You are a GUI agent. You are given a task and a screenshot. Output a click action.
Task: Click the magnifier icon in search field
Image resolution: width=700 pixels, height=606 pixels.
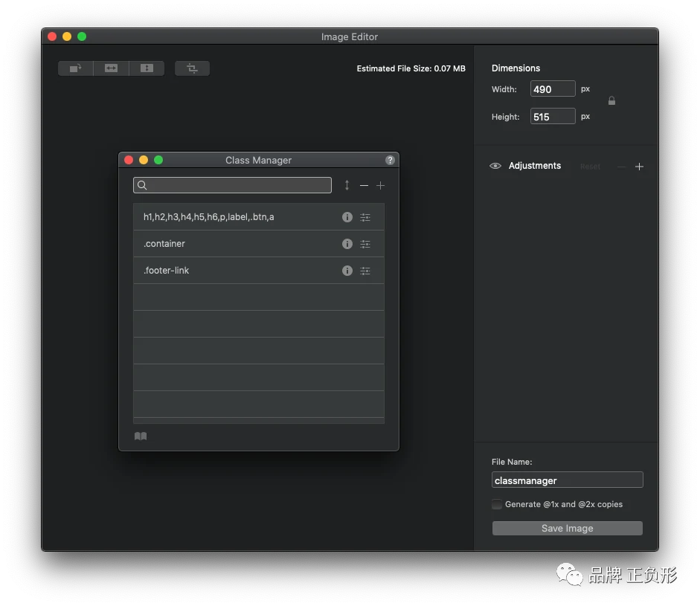(142, 185)
